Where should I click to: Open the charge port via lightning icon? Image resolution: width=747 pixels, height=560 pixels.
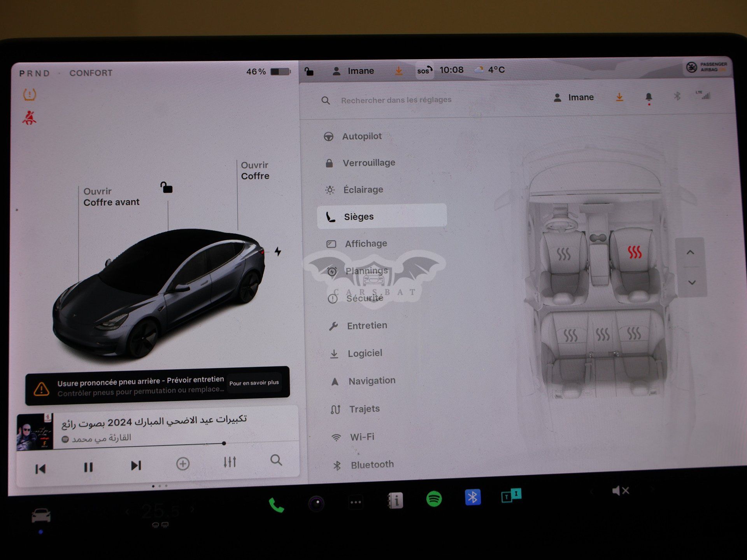tap(278, 251)
